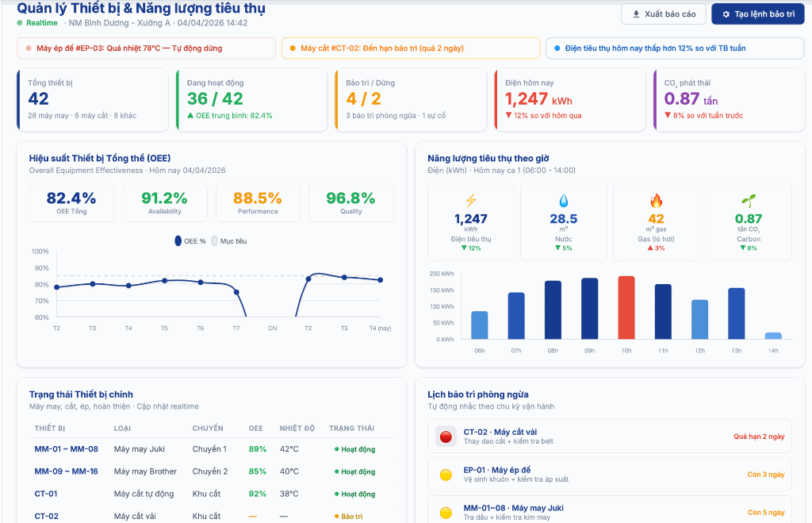Viewport: 812px width, 523px height.
Task: Select the red 10h energy bar
Action: pos(626,308)
